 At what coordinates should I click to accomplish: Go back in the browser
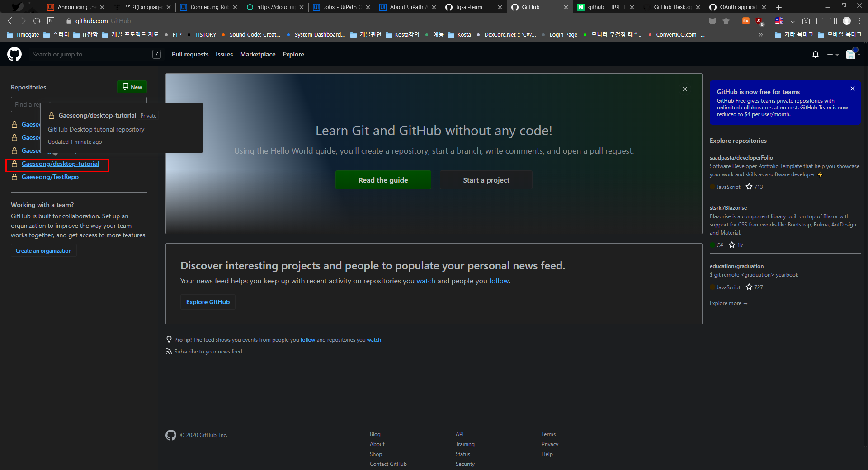coord(10,21)
